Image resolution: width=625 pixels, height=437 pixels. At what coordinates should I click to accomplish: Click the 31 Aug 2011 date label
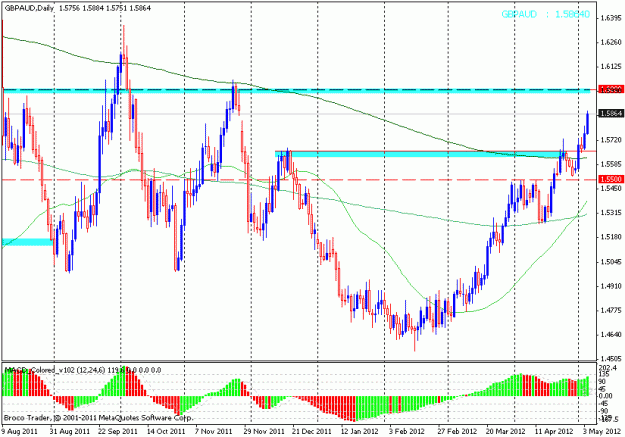(70, 432)
